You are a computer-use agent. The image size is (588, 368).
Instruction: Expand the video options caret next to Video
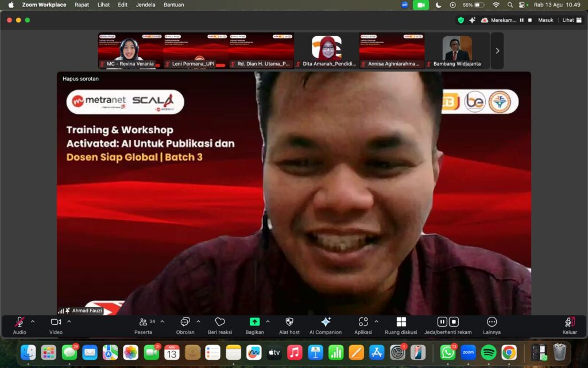[x=69, y=322]
